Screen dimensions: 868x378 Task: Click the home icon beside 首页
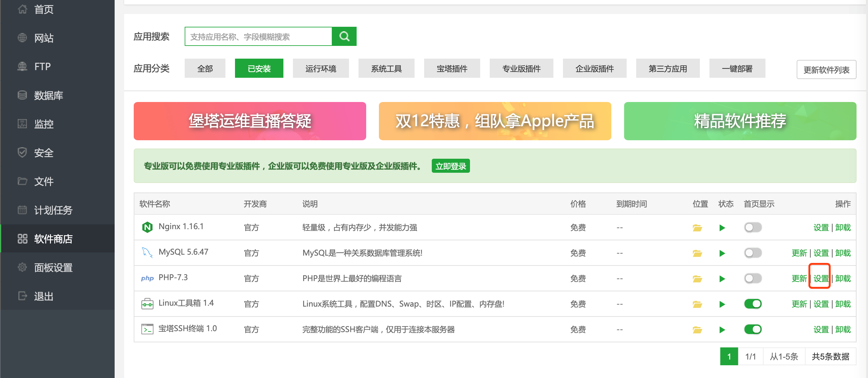coord(22,10)
